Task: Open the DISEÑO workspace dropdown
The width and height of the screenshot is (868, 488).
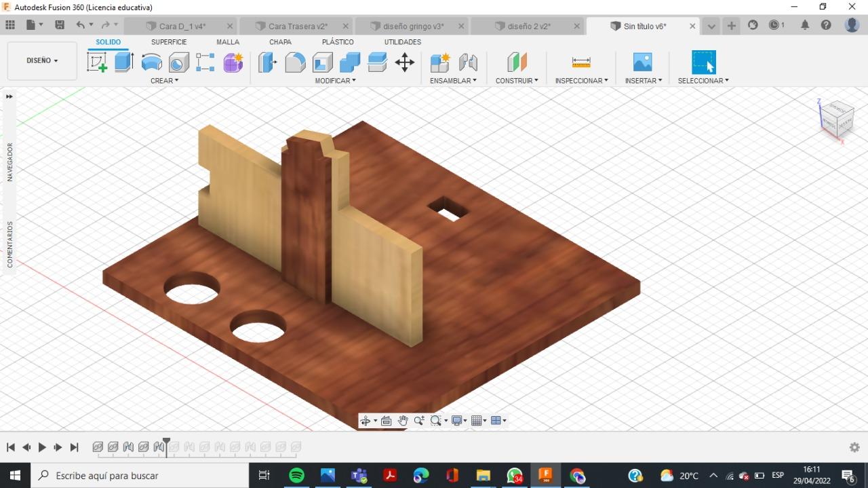Action: tap(42, 60)
